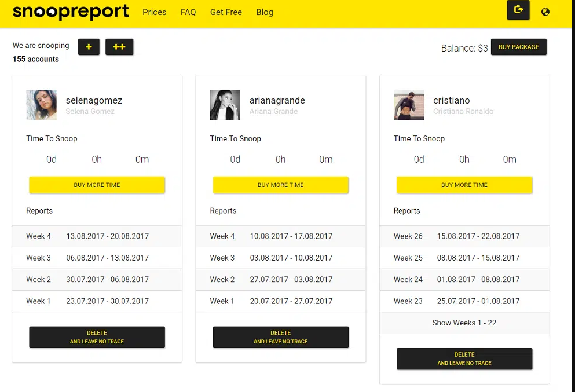
Task: Open selenagomez Week 2 report 30.07.2017
Action: point(97,280)
